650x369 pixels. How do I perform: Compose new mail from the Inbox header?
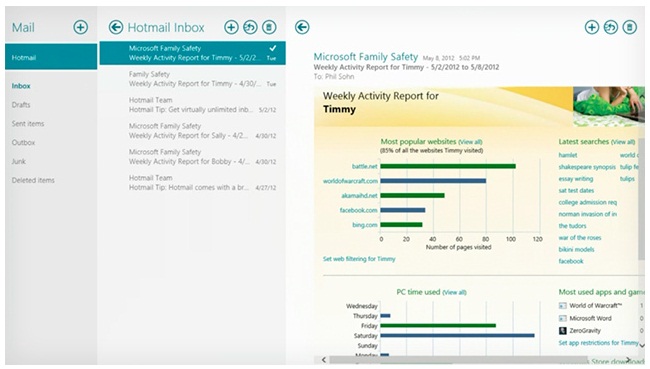click(231, 27)
